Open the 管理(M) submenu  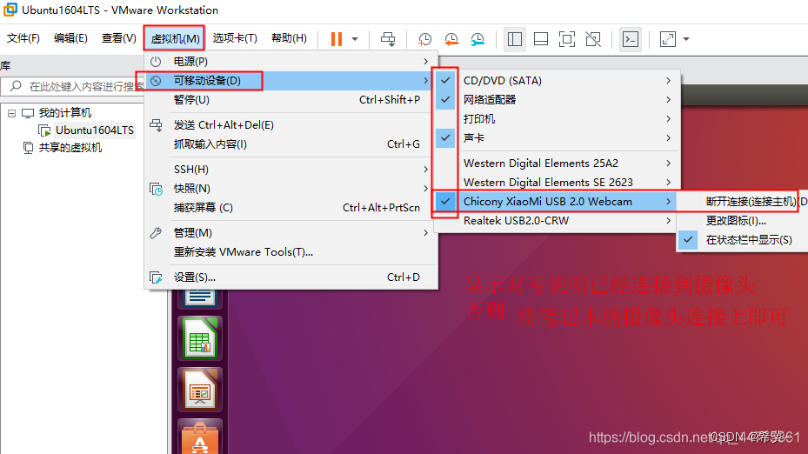pyautogui.click(x=291, y=232)
